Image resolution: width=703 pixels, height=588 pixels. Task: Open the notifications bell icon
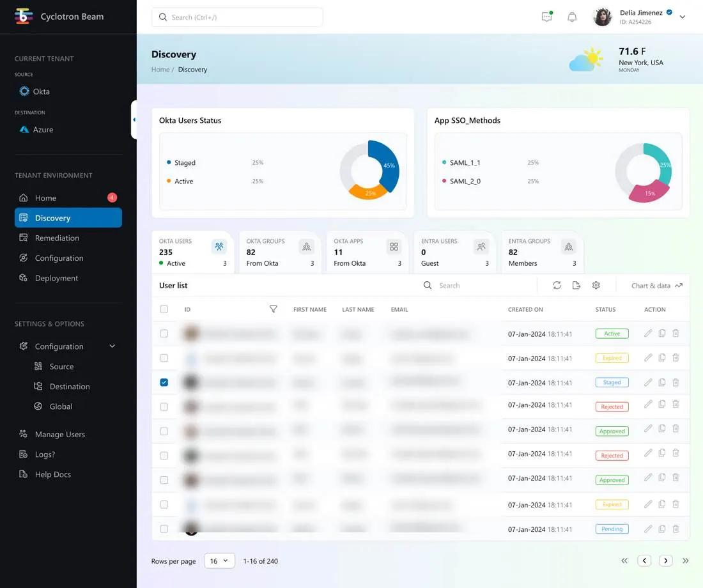pos(572,17)
